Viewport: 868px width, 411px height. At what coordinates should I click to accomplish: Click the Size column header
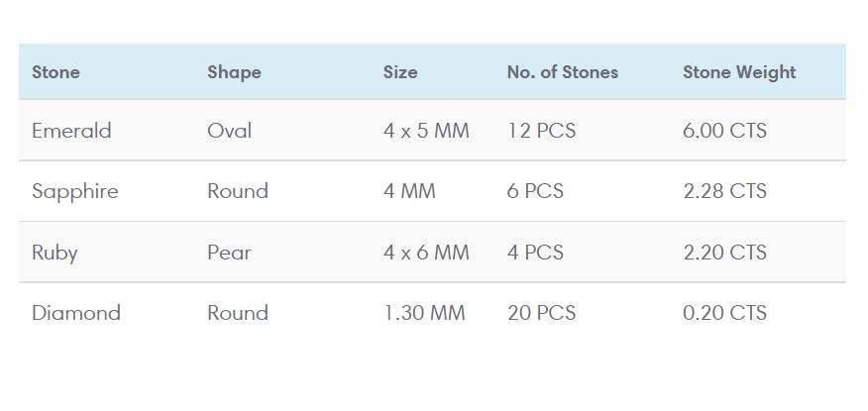click(400, 72)
